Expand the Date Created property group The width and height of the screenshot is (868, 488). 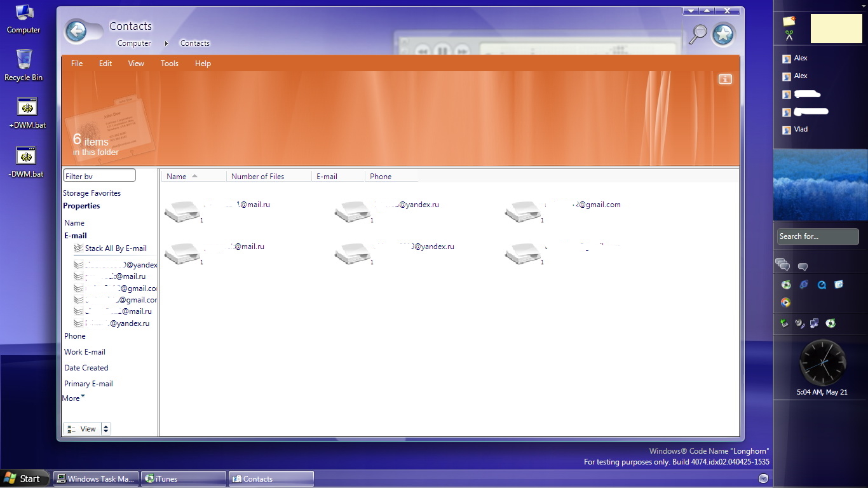86,368
